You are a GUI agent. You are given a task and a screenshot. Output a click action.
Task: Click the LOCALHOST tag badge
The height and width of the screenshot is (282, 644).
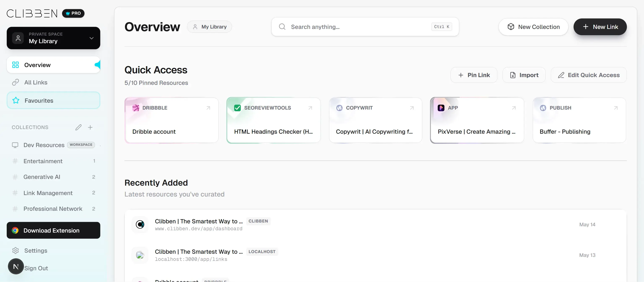(x=262, y=252)
